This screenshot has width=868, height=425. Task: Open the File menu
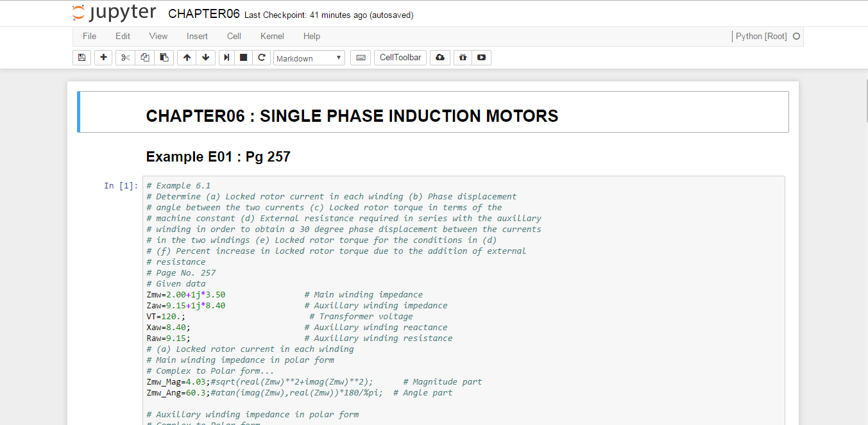[x=89, y=37]
